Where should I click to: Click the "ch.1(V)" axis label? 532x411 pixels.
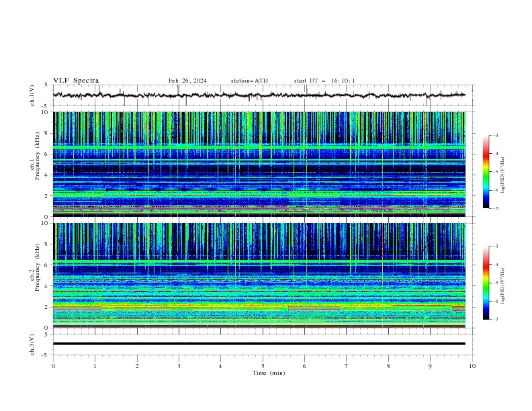click(32, 95)
